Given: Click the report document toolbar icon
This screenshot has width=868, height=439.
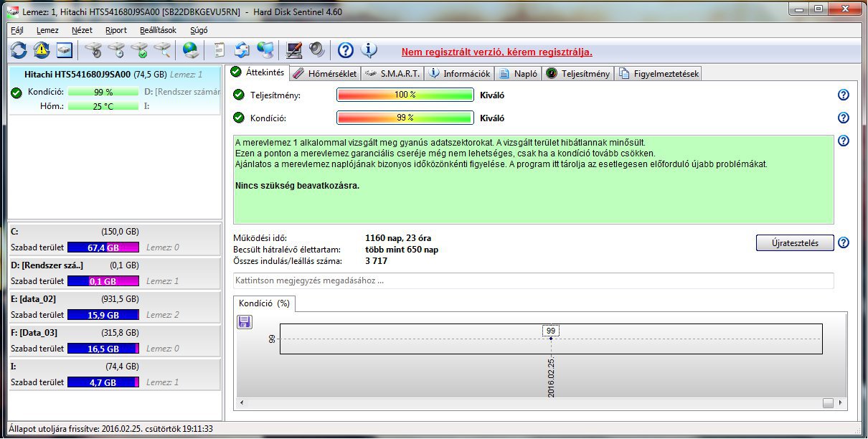Looking at the screenshot, I should click(220, 50).
